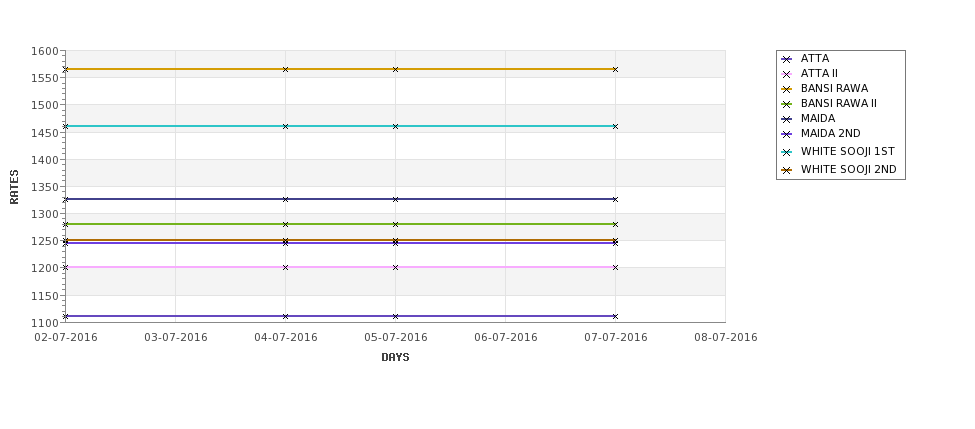Click the WHITE SOOJI 1ST point on 04-07-2016
This screenshot has height=429, width=975.
(285, 126)
